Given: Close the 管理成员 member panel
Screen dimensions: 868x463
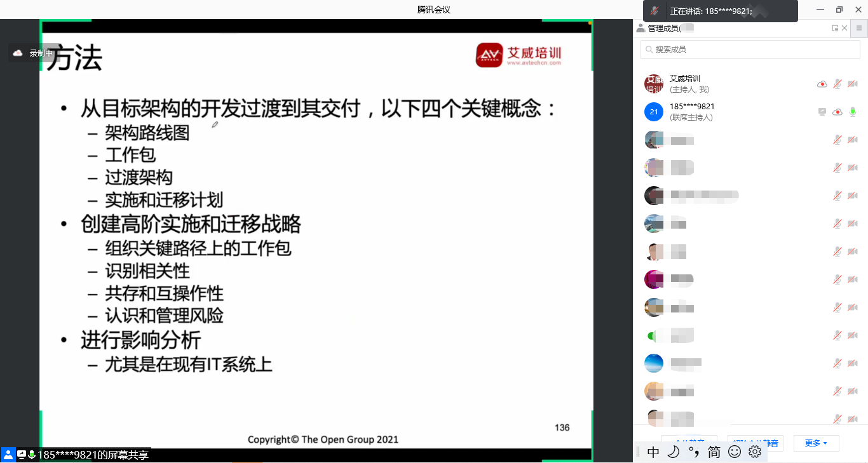Looking at the screenshot, I should [844, 28].
